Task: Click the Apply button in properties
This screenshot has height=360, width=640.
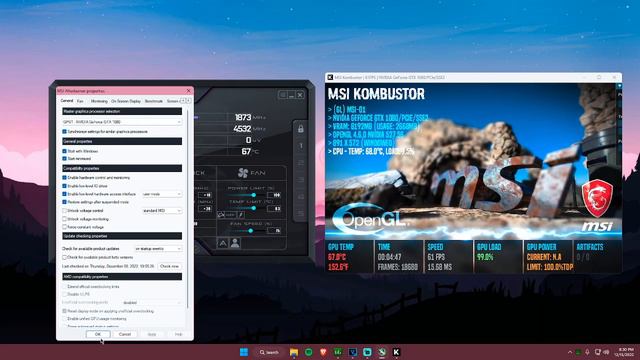Action: 152,334
